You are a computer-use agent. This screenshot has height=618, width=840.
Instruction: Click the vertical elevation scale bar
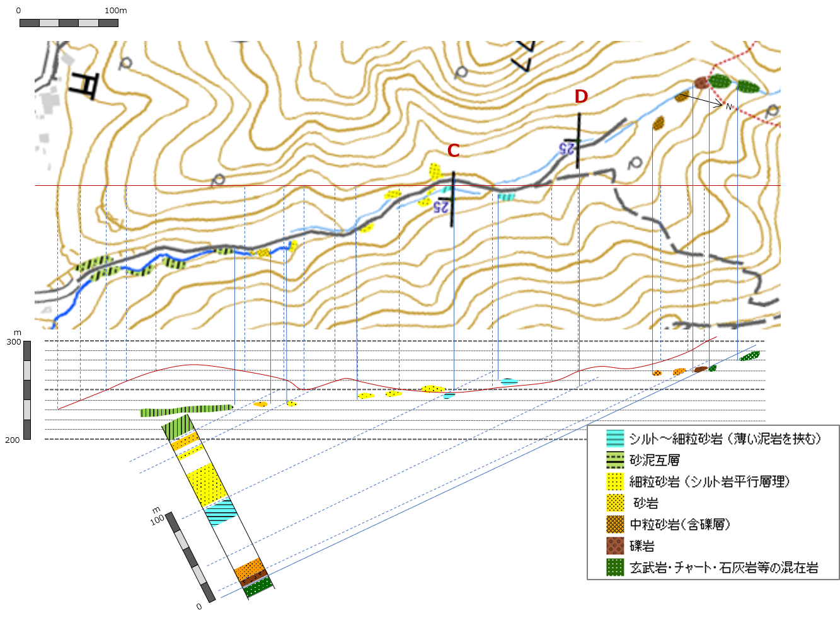[27, 390]
